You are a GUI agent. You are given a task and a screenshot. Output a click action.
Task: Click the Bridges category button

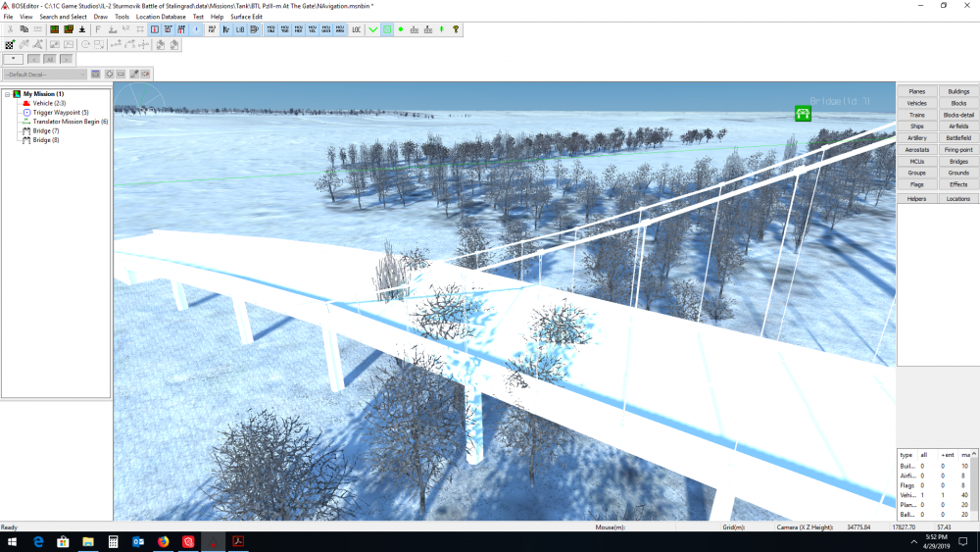[958, 162]
